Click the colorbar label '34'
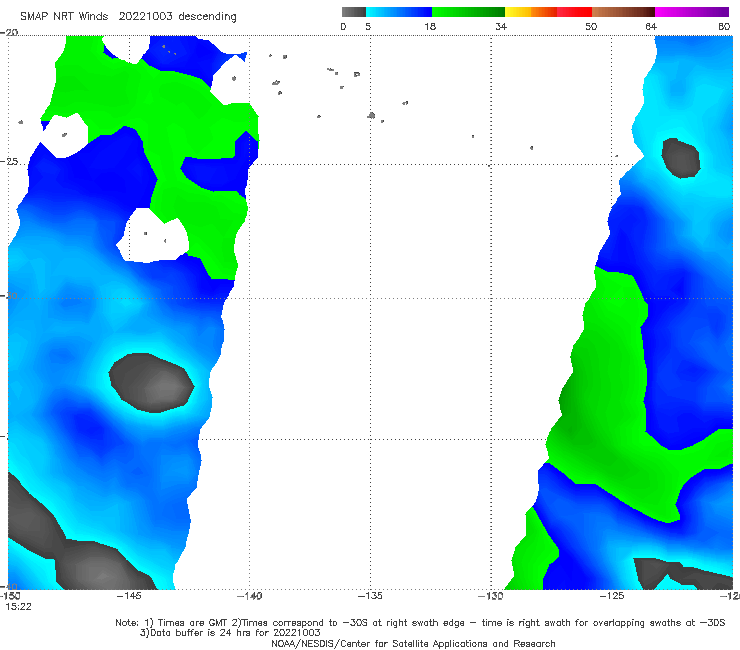Screen dimensions: 740x650 pyautogui.click(x=501, y=26)
